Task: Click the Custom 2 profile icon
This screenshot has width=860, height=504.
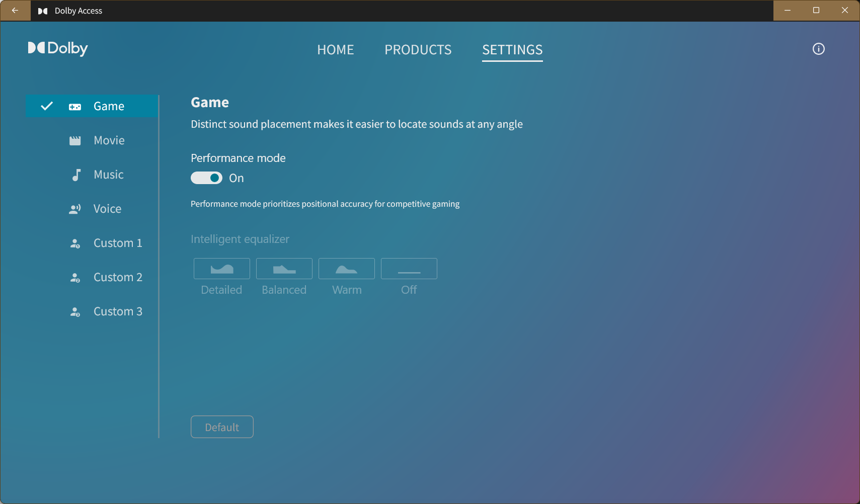Action: (x=75, y=278)
